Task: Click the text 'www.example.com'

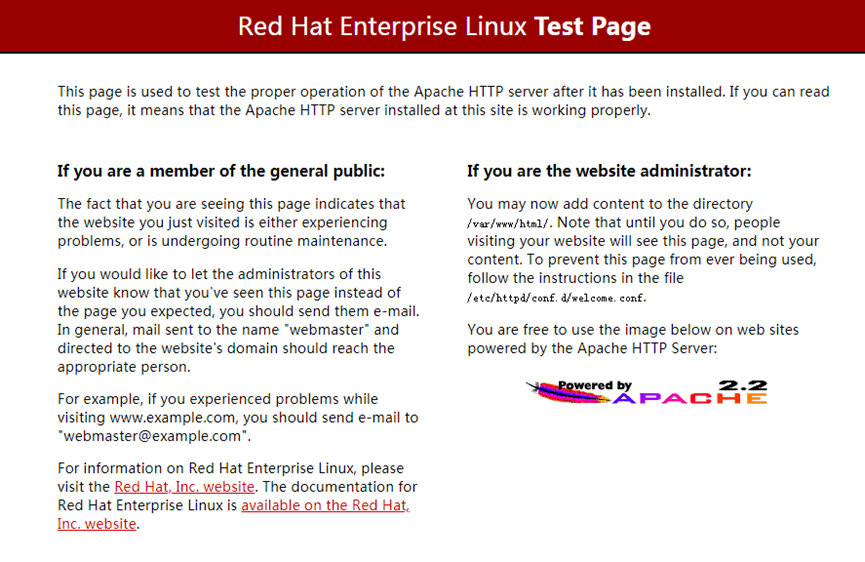Action: pos(174,418)
